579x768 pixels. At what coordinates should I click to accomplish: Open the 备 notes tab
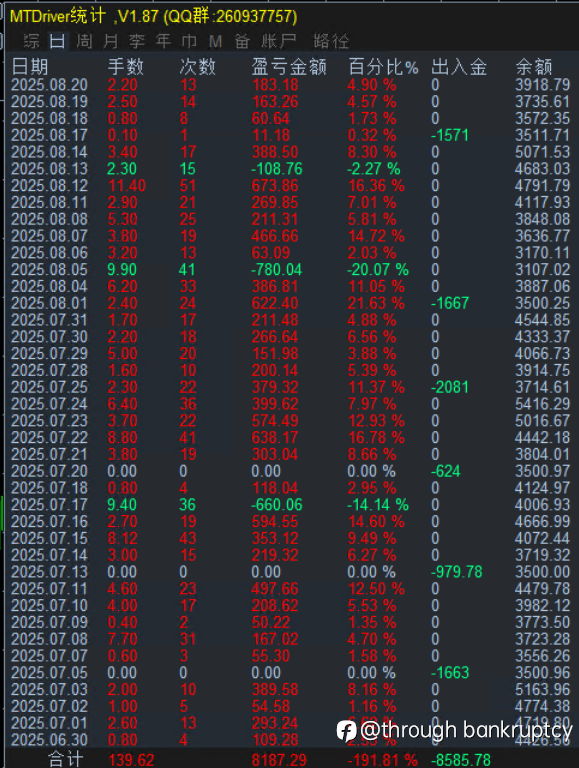pyautogui.click(x=242, y=41)
